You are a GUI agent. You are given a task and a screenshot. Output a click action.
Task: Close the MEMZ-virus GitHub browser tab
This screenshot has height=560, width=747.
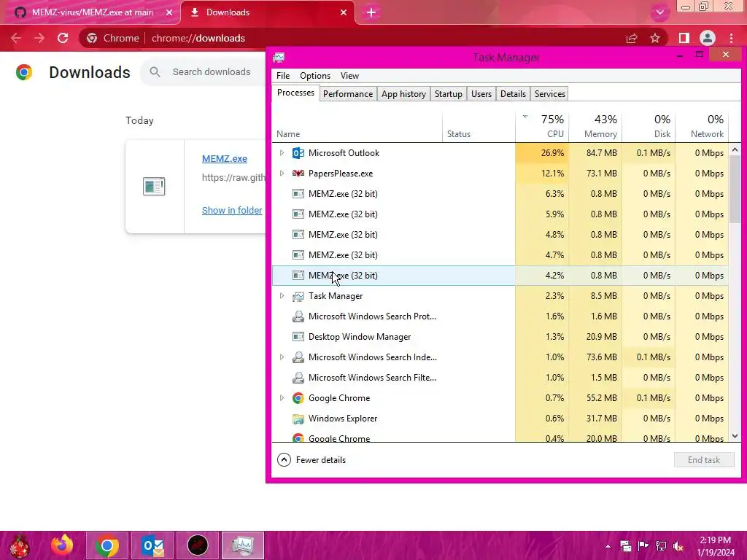[169, 12]
